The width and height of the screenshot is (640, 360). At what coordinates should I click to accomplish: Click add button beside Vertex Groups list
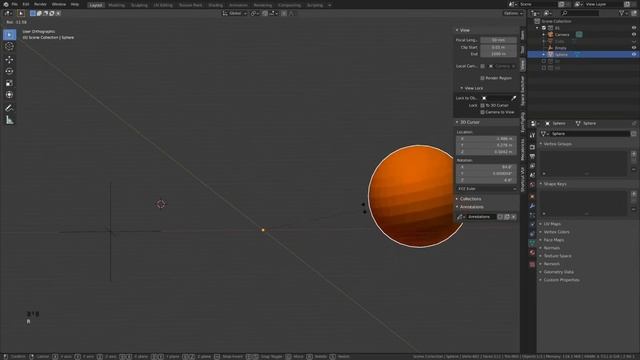coord(633,154)
